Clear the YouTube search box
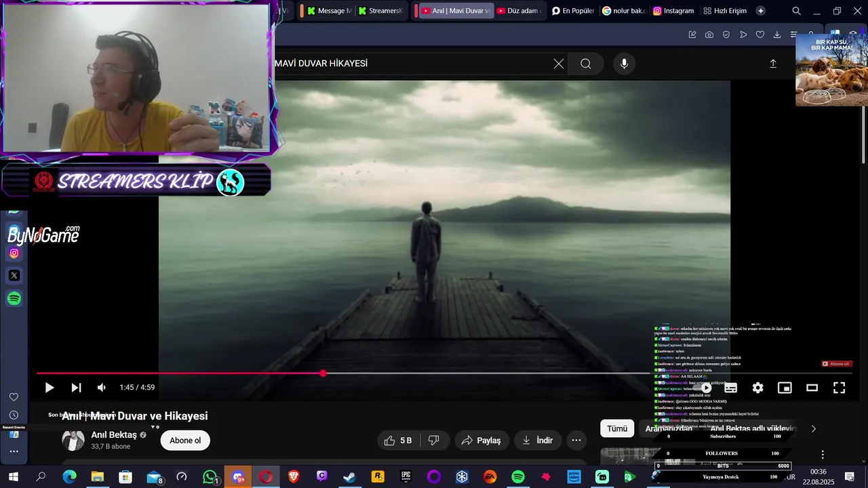Viewport: 868px width, 488px height. click(x=558, y=64)
